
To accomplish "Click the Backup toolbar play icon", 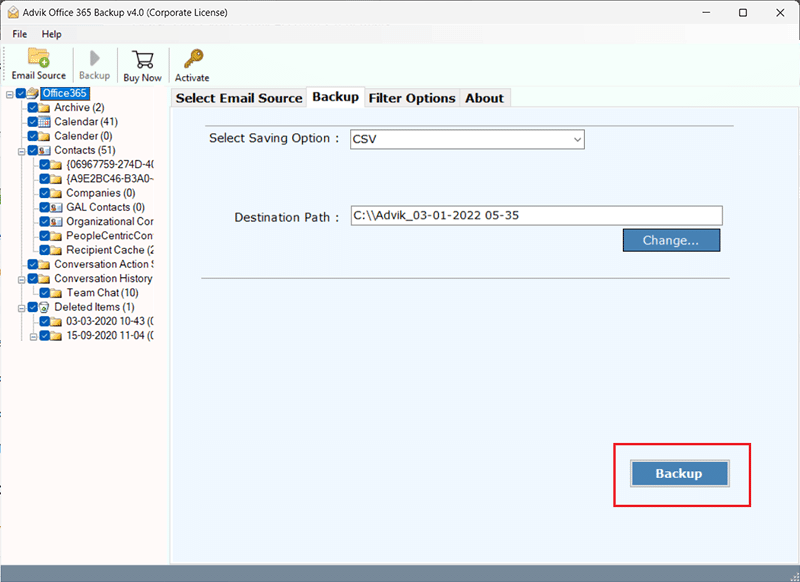I will pyautogui.click(x=94, y=58).
